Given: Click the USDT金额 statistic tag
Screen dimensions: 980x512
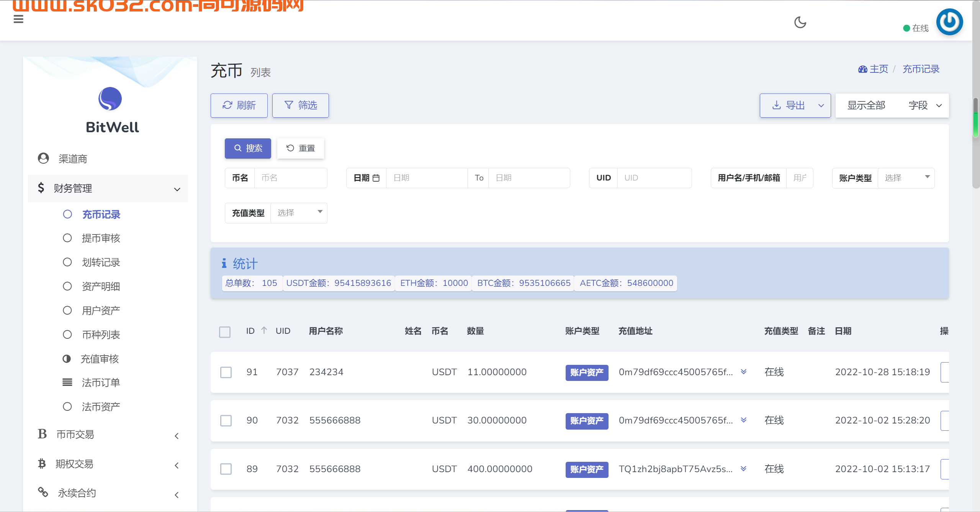Looking at the screenshot, I should (339, 283).
